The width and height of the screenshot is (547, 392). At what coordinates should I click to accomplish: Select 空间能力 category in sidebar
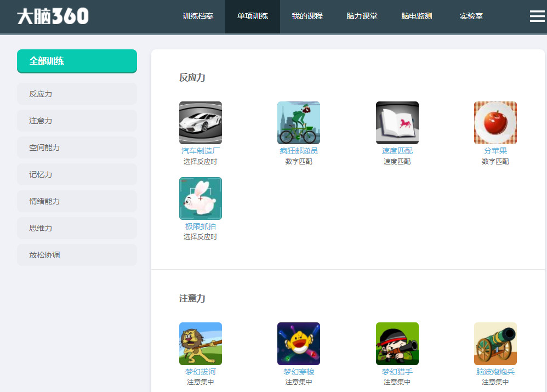(77, 147)
